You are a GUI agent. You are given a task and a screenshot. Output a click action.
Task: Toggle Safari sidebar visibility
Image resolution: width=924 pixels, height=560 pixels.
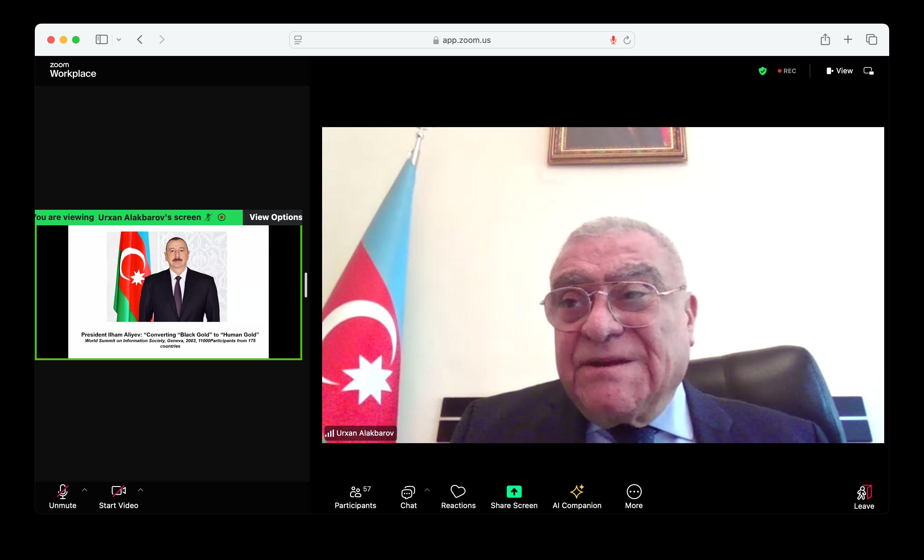pos(101,39)
